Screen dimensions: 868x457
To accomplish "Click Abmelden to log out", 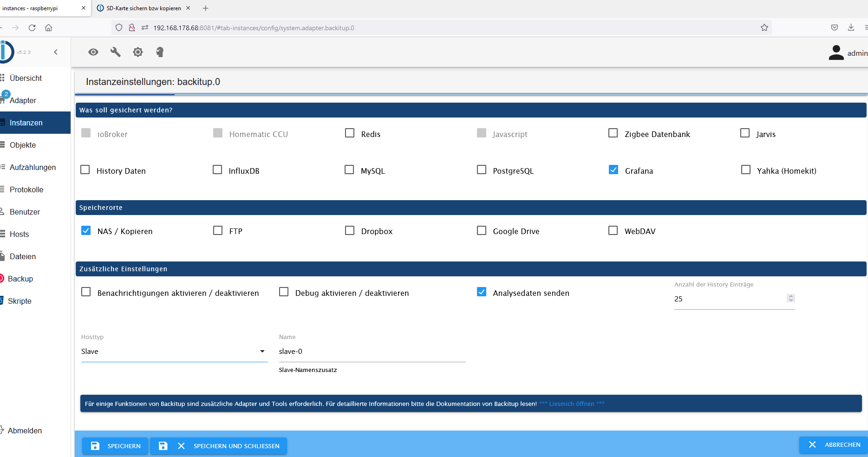I will coord(35,431).
